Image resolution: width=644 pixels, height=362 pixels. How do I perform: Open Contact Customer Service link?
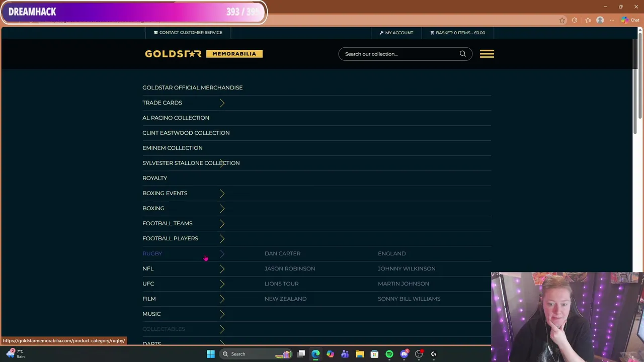[188, 33]
